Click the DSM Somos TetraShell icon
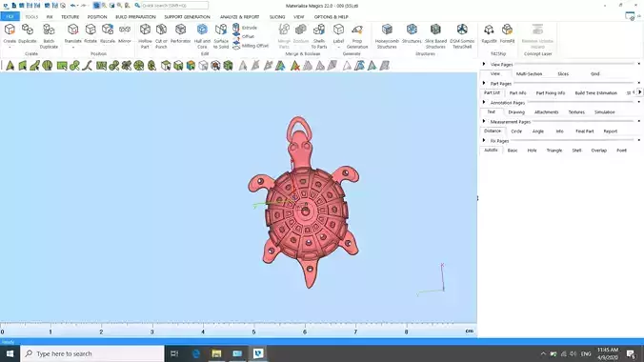The width and height of the screenshot is (644, 362). 462,30
